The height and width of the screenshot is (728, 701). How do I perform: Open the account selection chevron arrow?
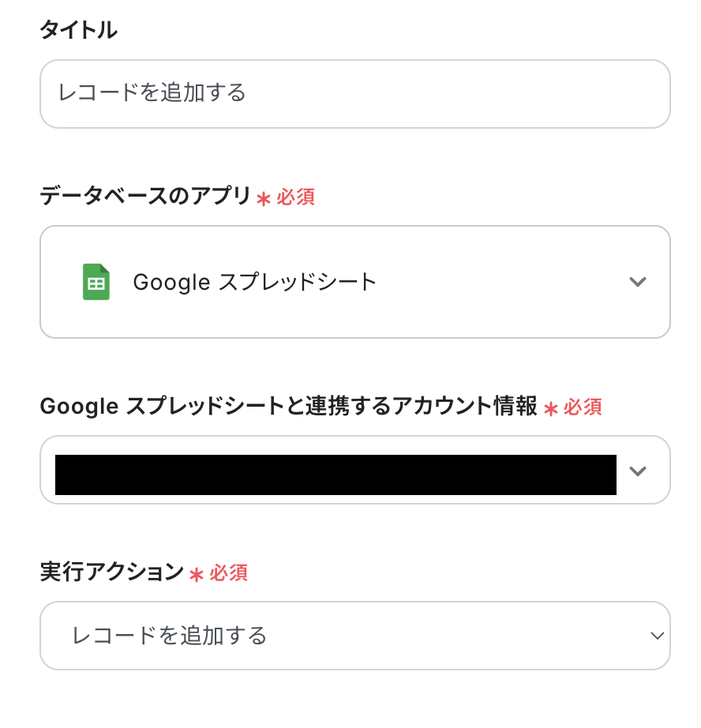tap(638, 471)
